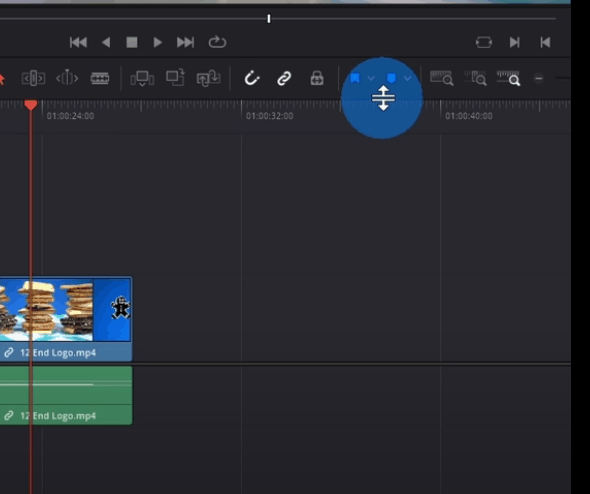590x494 pixels.
Task: Click link icon on video clip label
Action: point(8,353)
